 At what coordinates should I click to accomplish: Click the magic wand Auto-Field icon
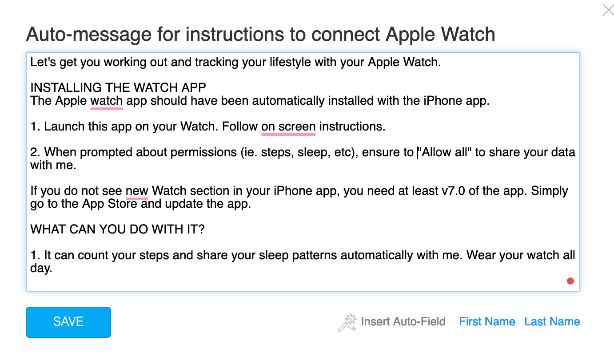[x=347, y=322]
